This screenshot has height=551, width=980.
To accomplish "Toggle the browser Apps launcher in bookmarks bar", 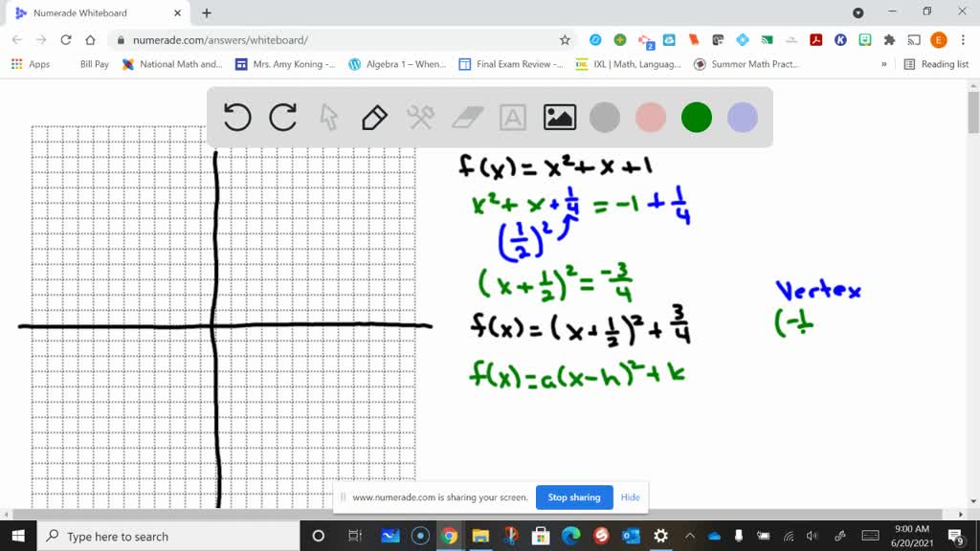I will 16,63.
